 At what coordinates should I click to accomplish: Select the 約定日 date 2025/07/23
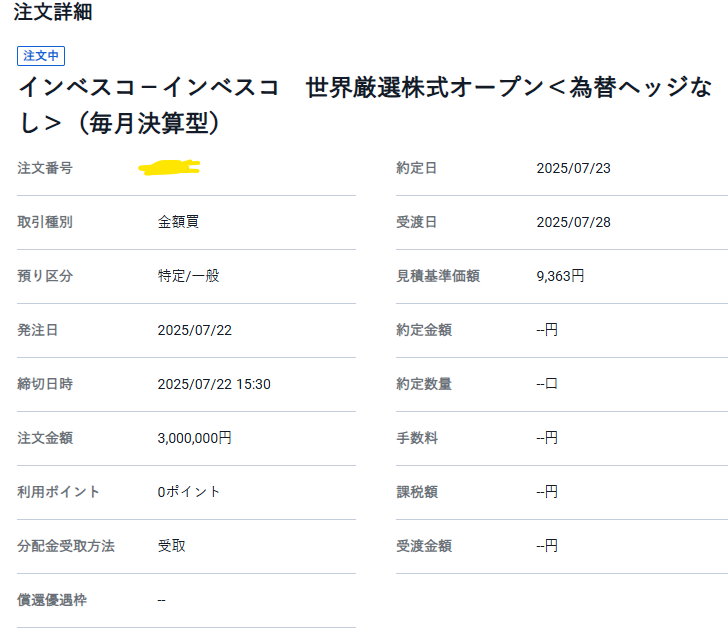pos(573,168)
